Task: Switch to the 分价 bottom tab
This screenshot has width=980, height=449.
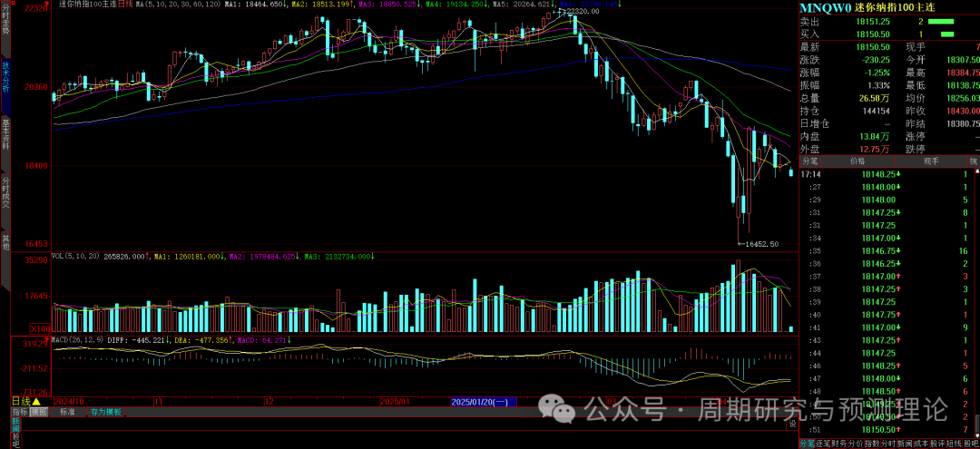Action: [x=857, y=444]
